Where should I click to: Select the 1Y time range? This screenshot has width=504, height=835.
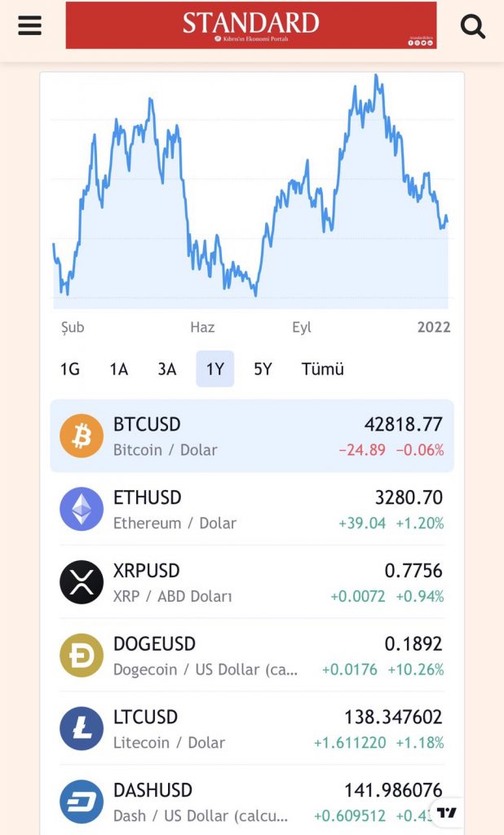point(215,369)
